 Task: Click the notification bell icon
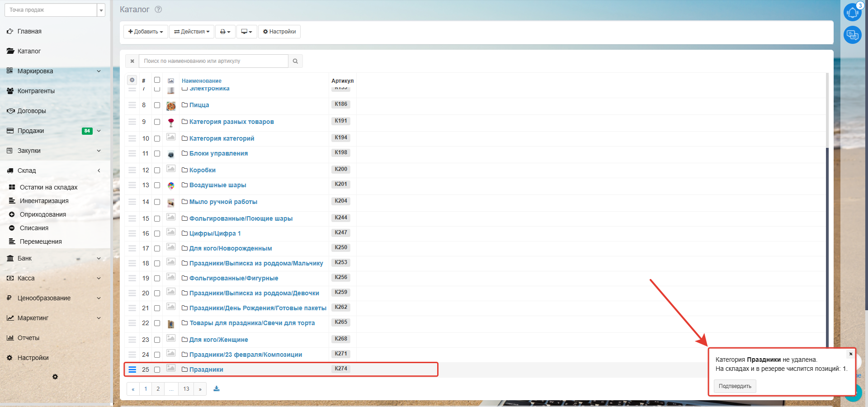point(852,12)
